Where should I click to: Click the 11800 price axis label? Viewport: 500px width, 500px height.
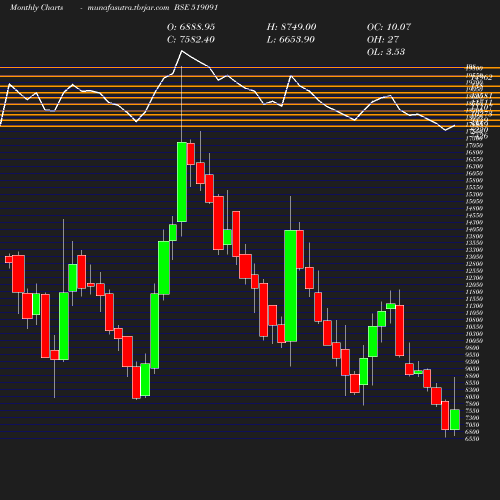[x=474, y=292]
